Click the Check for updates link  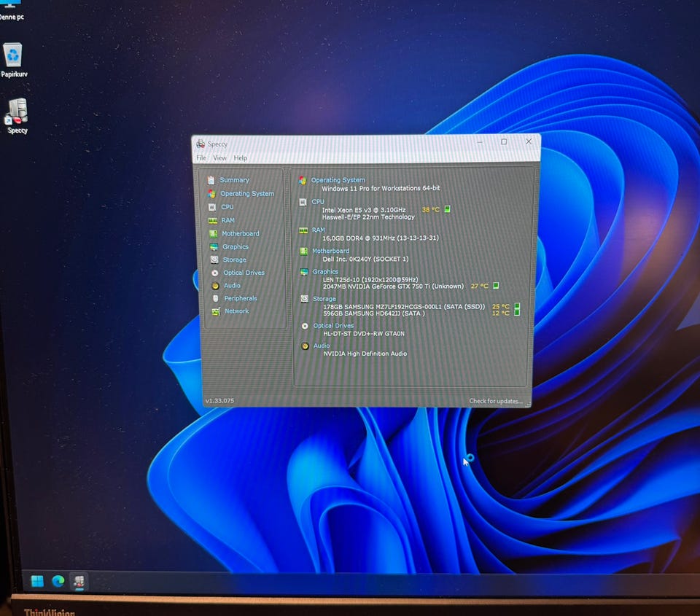coord(496,401)
